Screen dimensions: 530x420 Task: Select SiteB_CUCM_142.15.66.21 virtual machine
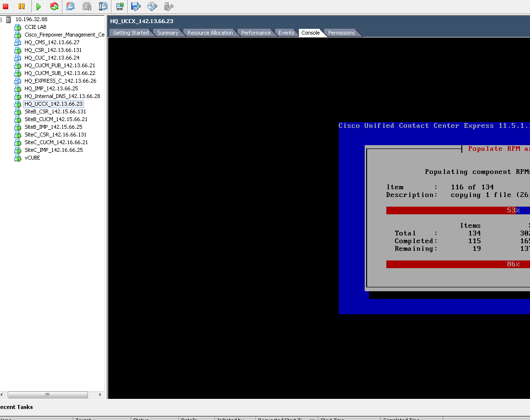coord(56,119)
